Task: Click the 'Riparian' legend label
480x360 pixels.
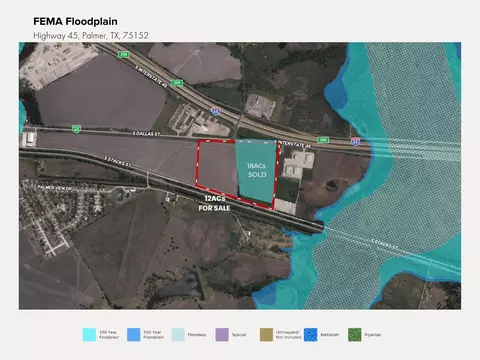Action: (x=373, y=335)
